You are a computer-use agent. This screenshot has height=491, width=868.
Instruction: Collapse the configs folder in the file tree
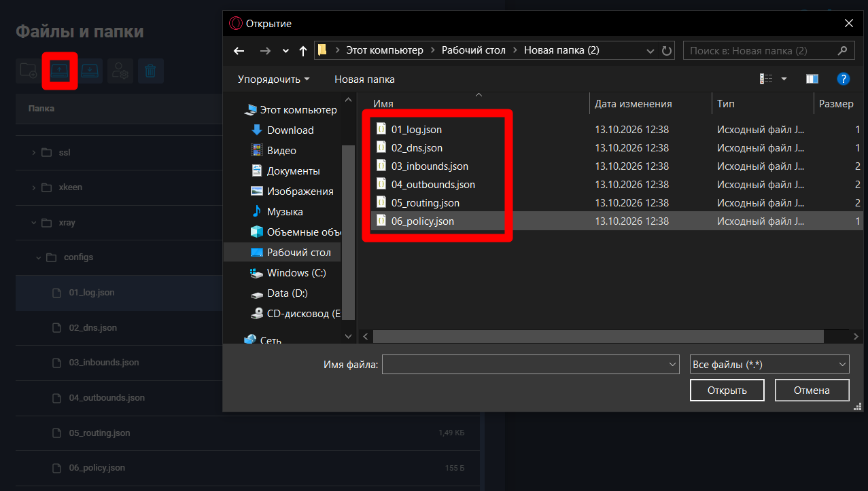pos(39,258)
